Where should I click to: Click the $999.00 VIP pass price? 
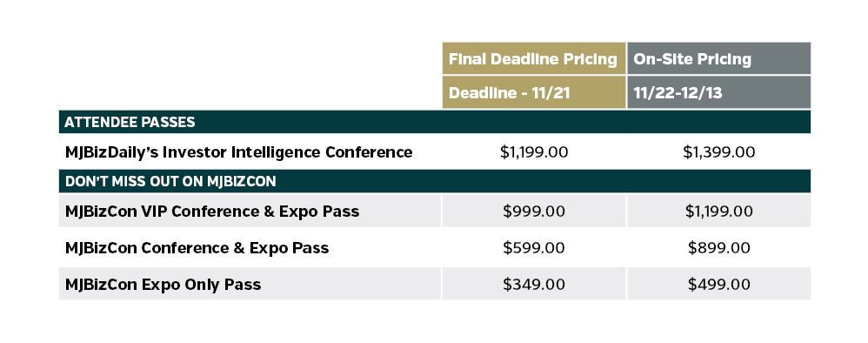tap(534, 212)
